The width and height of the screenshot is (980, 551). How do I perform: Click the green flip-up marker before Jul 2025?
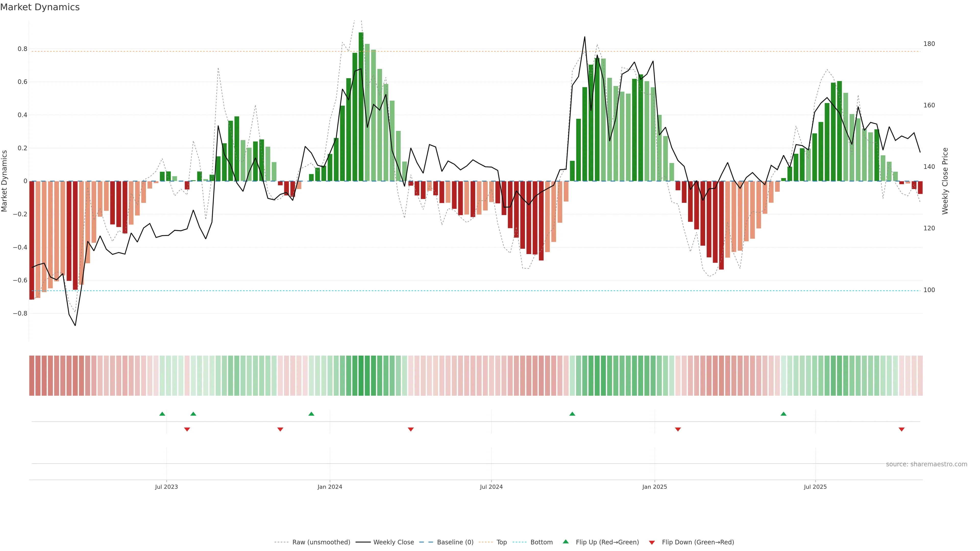tap(783, 414)
